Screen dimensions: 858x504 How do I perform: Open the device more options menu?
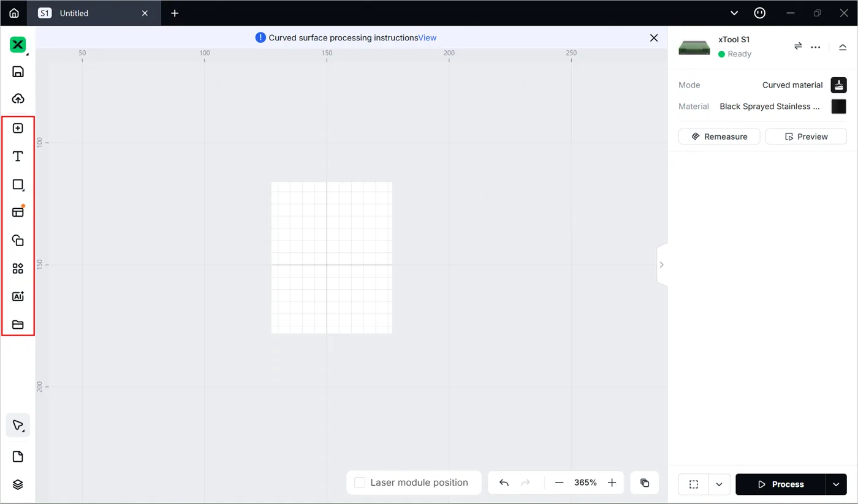(816, 47)
